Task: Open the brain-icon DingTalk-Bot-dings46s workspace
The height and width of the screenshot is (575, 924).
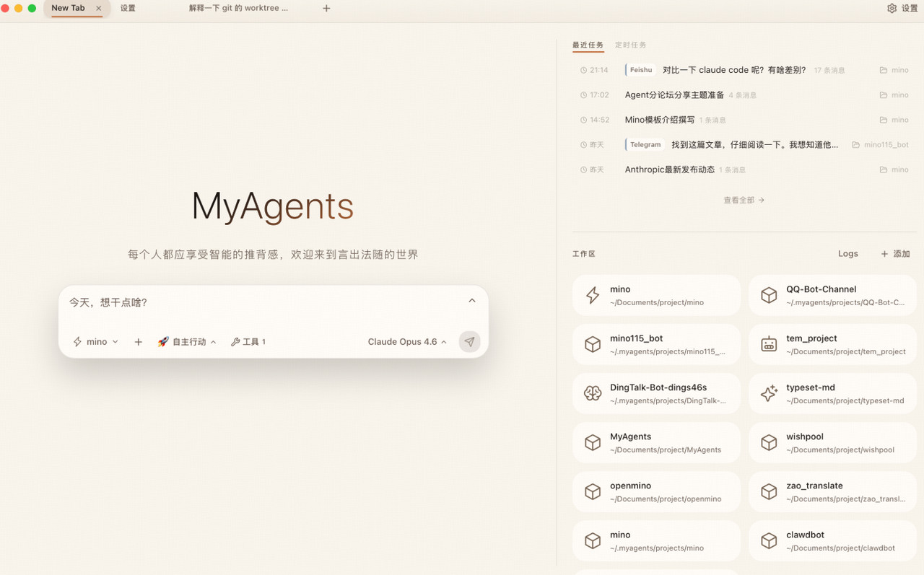Action: click(x=656, y=393)
